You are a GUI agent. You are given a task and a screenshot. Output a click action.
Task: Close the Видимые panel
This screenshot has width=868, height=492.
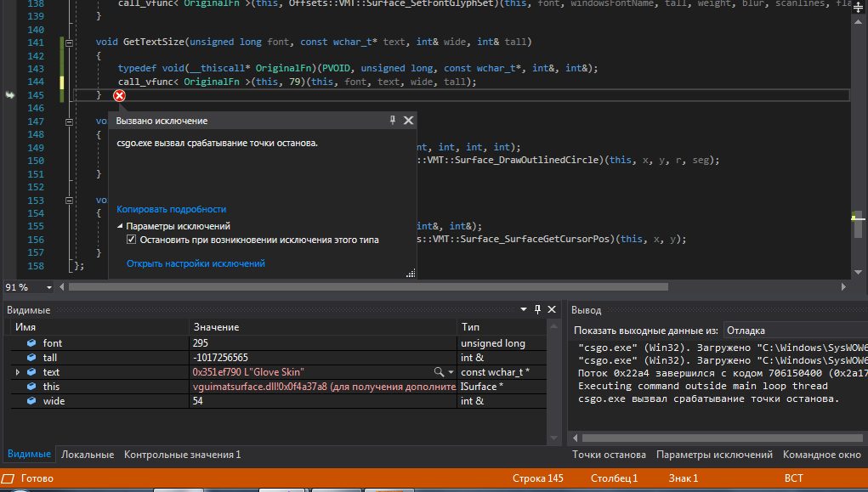coord(553,310)
